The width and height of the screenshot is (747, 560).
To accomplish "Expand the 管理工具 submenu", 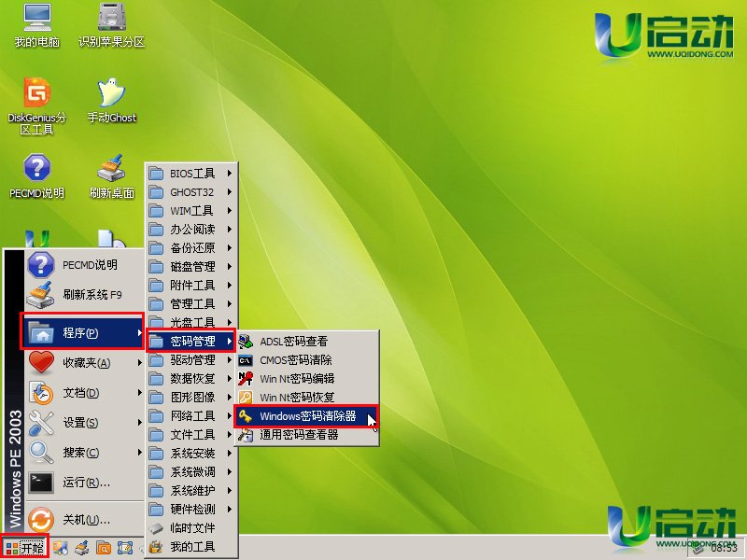I will (191, 303).
